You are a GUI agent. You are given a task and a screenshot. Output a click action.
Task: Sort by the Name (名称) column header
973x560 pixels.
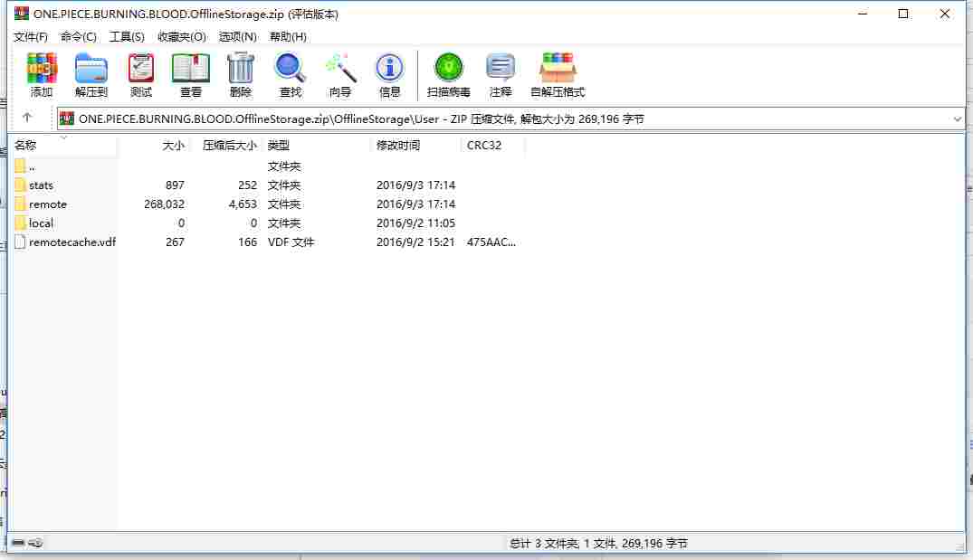pos(64,145)
